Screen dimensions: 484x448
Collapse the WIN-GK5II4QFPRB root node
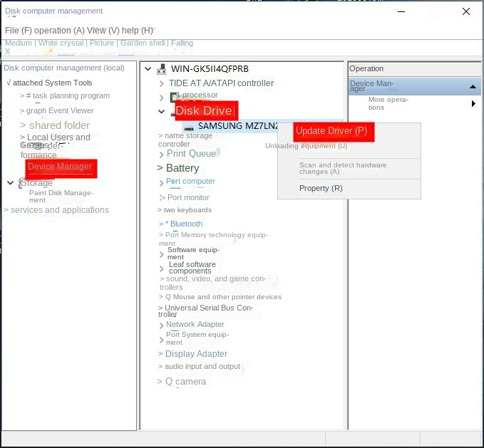tap(148, 69)
